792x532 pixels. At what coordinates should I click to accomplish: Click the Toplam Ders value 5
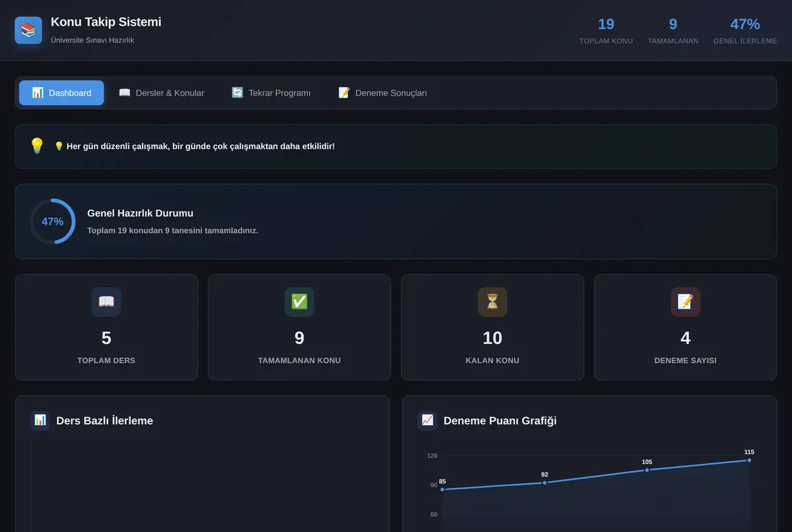(x=106, y=338)
